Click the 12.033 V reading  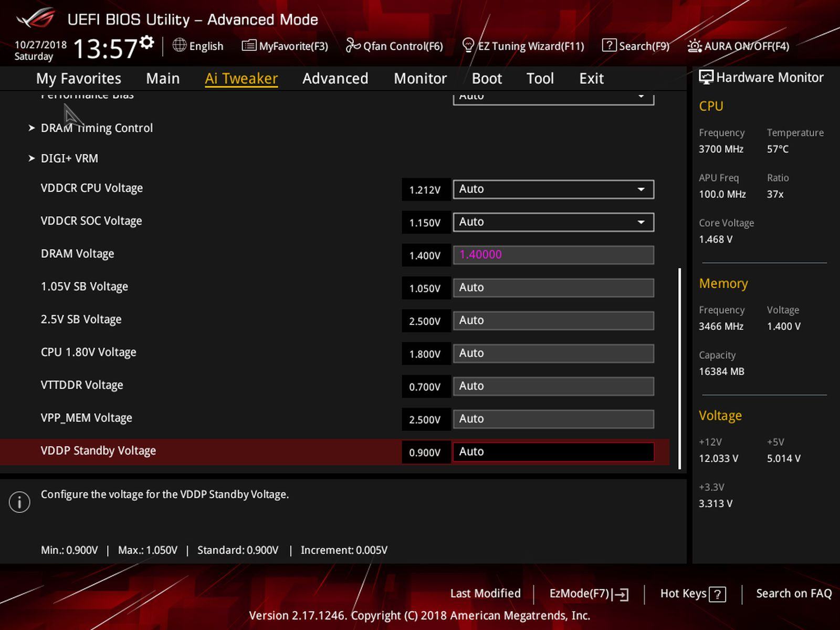coord(719,458)
